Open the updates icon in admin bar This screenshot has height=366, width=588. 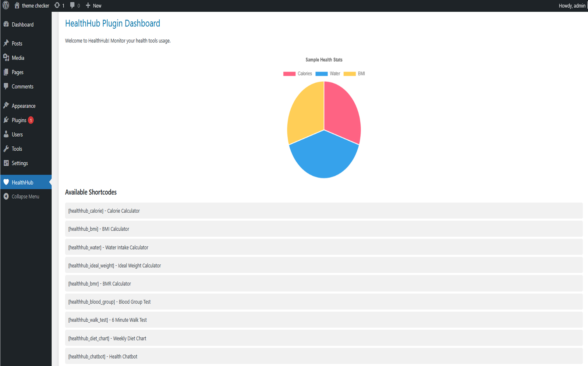[57, 5]
